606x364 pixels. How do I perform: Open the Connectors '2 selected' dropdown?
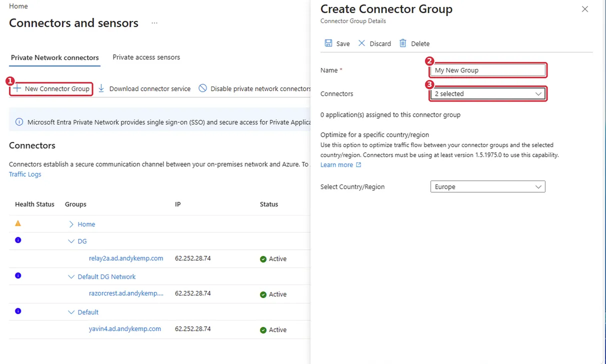[x=487, y=93]
